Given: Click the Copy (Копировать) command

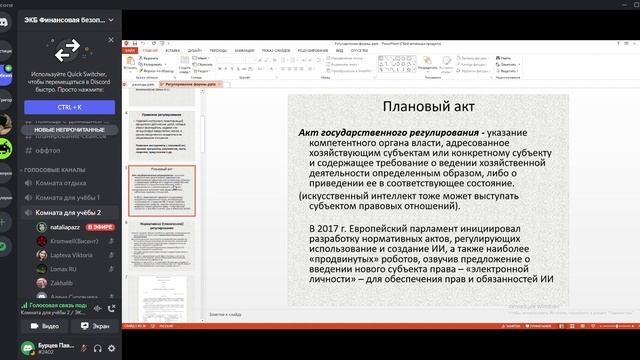Looking at the screenshot, I should pos(151,64).
